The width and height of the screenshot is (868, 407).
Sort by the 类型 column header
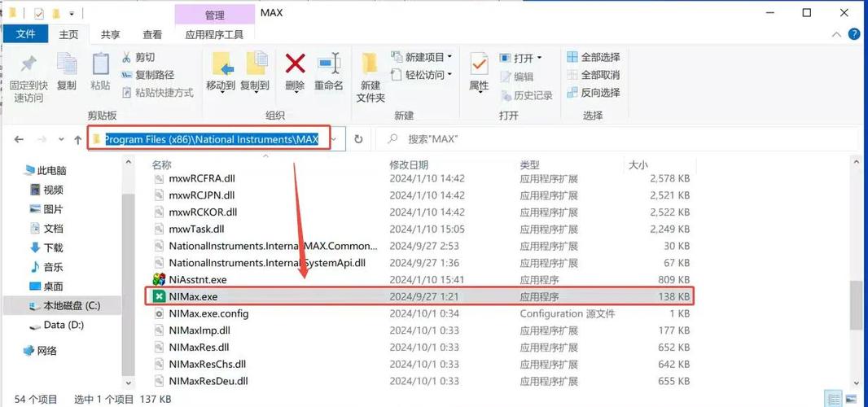(529, 164)
